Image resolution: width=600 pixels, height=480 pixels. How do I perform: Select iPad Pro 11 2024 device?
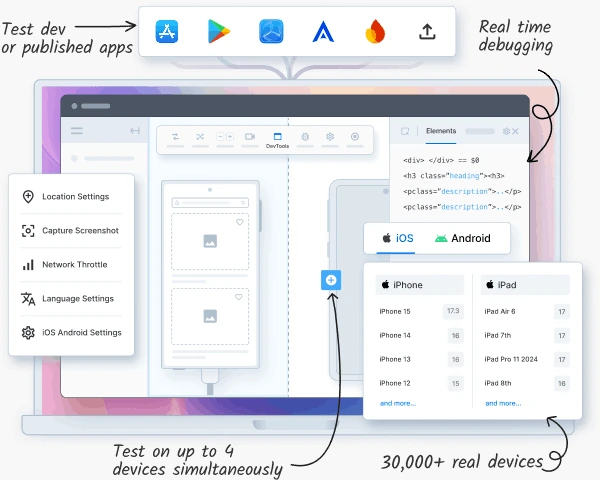(527, 359)
